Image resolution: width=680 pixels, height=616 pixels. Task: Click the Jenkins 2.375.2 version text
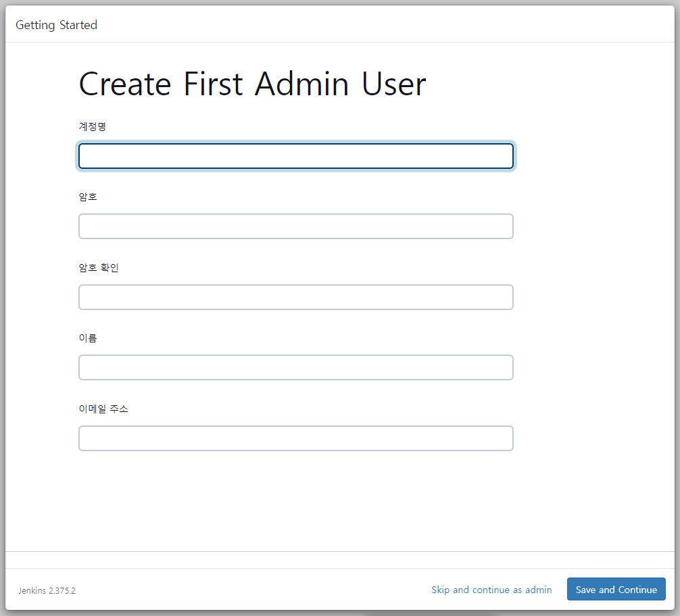click(x=47, y=590)
